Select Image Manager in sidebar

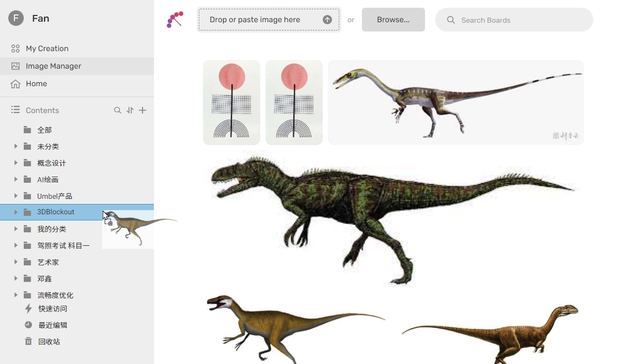[53, 66]
